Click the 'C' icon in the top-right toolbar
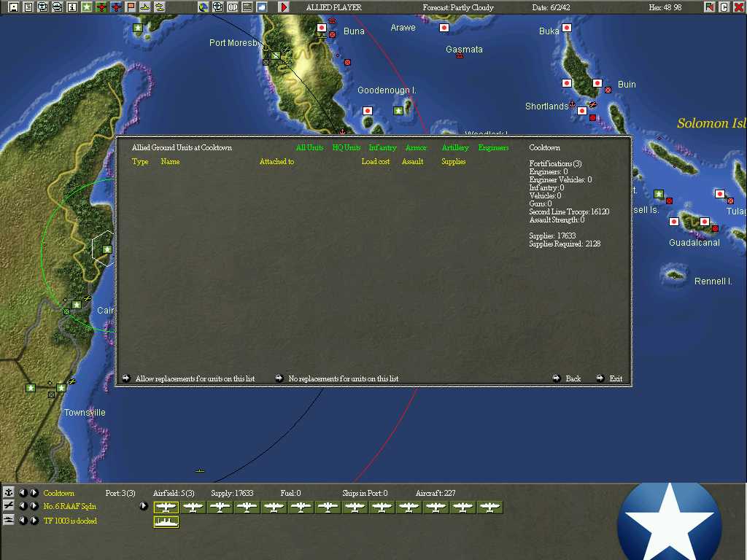 pyautogui.click(x=724, y=7)
